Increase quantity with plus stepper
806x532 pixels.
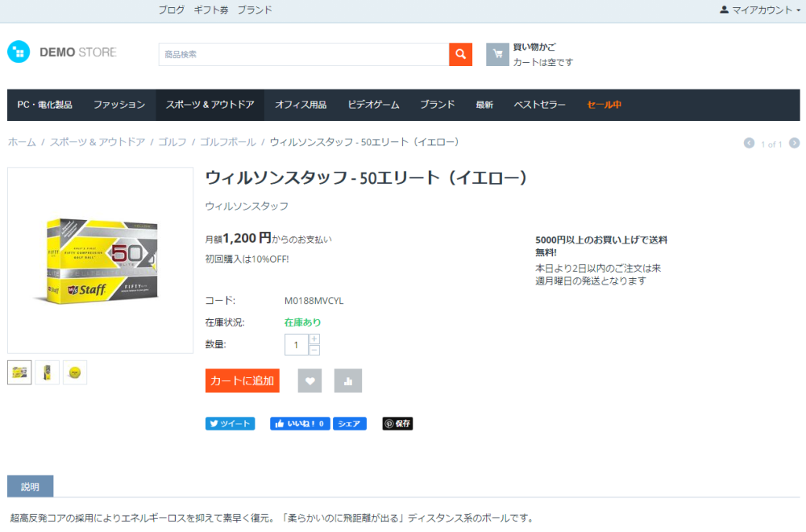(314, 339)
